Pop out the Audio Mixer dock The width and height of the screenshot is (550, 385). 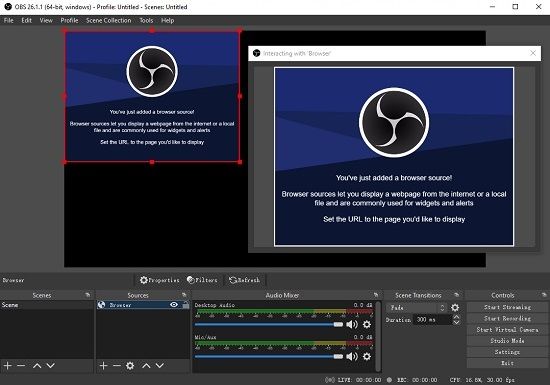click(x=376, y=295)
